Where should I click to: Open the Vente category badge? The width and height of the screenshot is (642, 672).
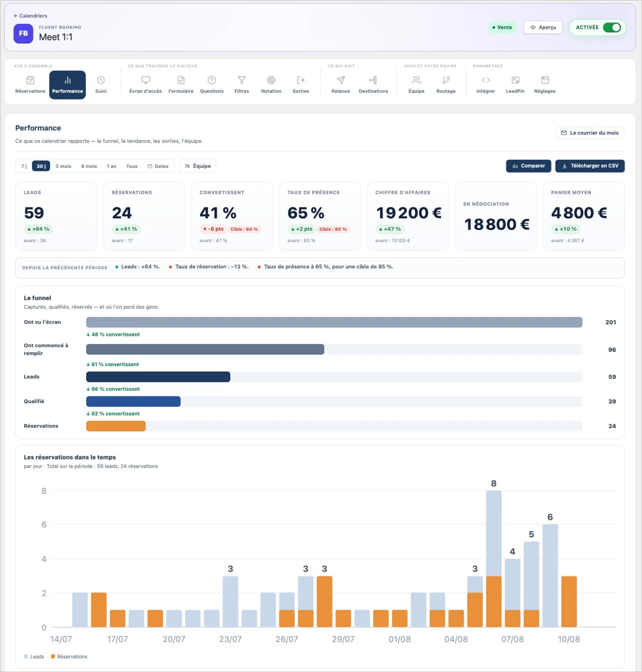click(502, 28)
